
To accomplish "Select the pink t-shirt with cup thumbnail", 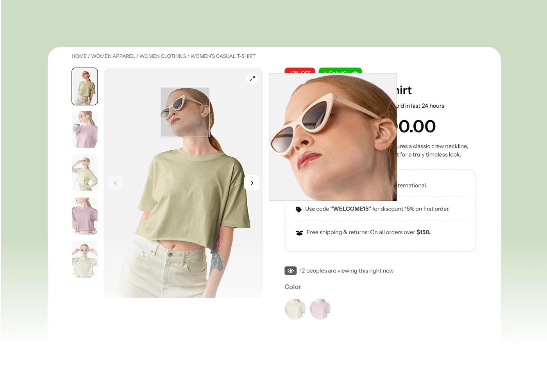I will click(85, 130).
